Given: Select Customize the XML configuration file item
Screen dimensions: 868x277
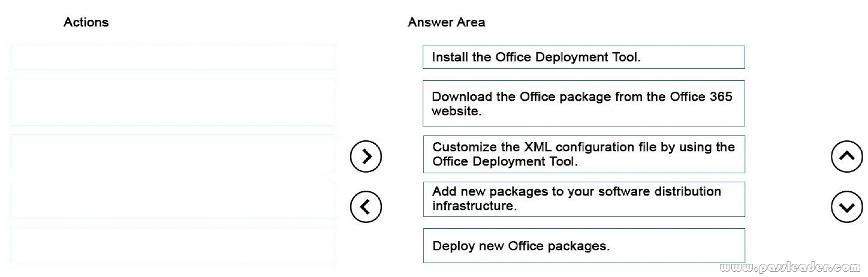Looking at the screenshot, I should [x=583, y=154].
